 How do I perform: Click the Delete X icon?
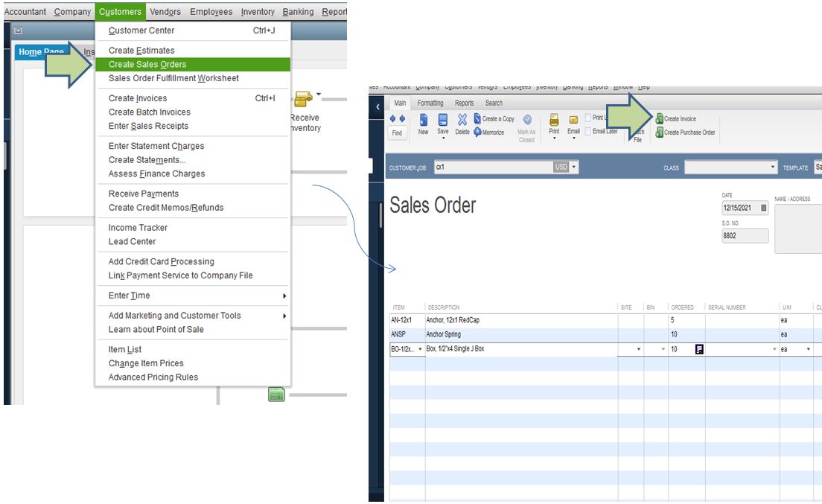(462, 120)
